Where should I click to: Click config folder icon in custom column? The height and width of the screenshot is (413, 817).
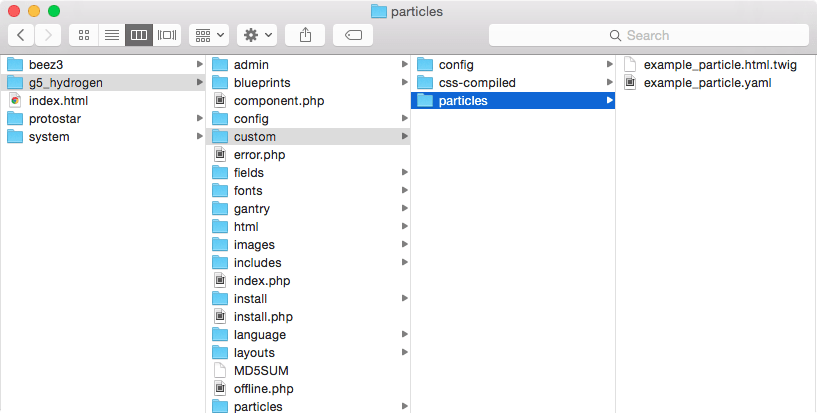pyautogui.click(x=425, y=65)
